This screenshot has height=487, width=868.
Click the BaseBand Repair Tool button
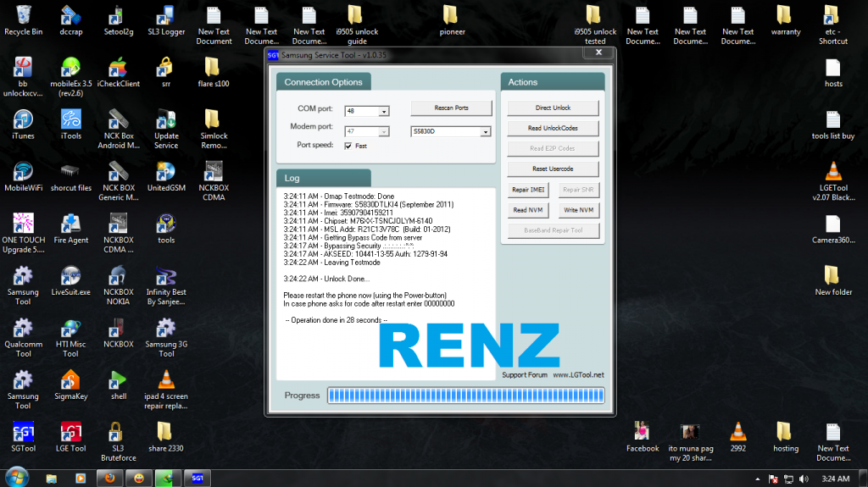click(x=553, y=230)
